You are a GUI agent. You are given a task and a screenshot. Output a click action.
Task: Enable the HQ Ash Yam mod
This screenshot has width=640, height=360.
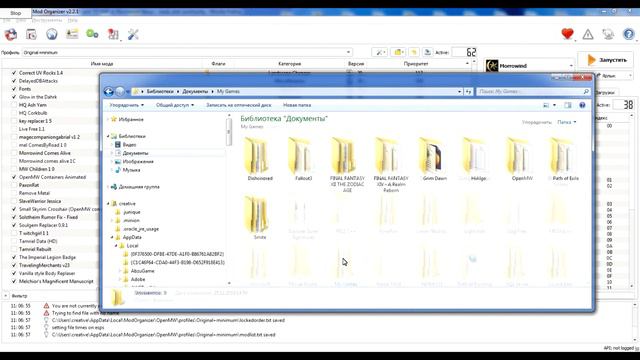[x=14, y=105]
